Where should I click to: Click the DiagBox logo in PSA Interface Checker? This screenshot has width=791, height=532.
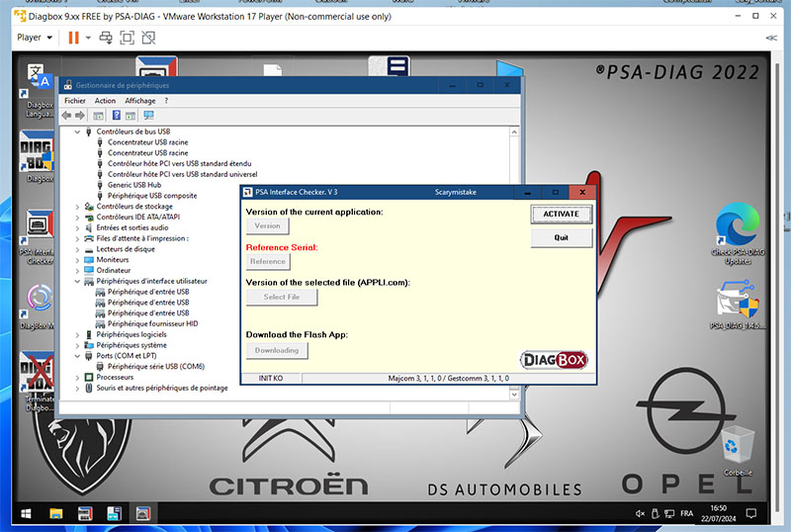(554, 360)
